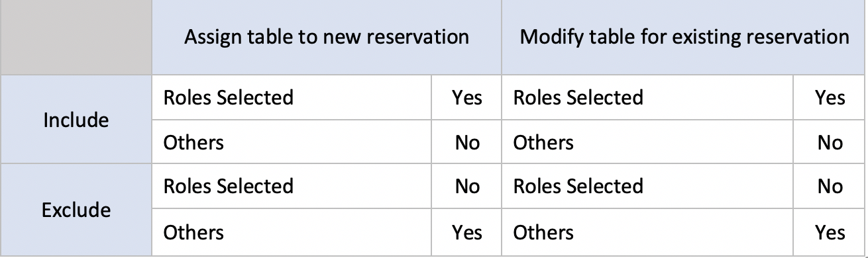
Task: Select the 'Assign table to new reservation' header
Action: [327, 36]
